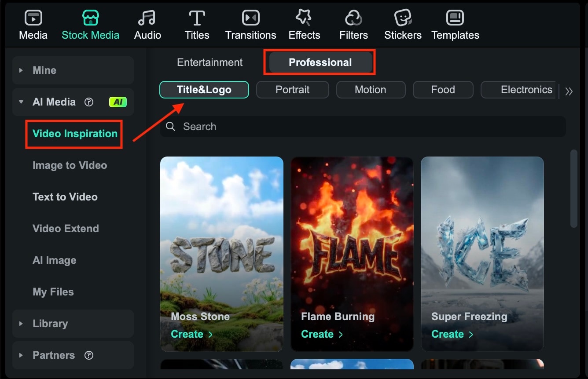
Task: Activate the Motion category filter
Action: (x=371, y=89)
